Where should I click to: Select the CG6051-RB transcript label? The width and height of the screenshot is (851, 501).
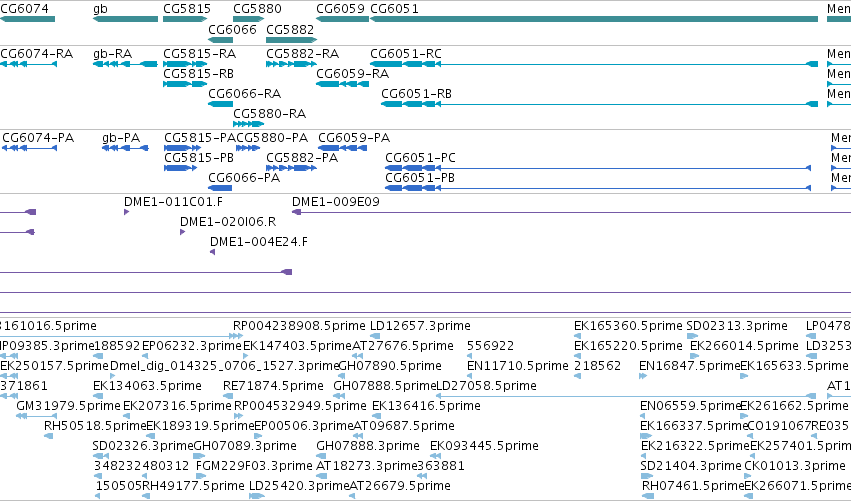(416, 94)
